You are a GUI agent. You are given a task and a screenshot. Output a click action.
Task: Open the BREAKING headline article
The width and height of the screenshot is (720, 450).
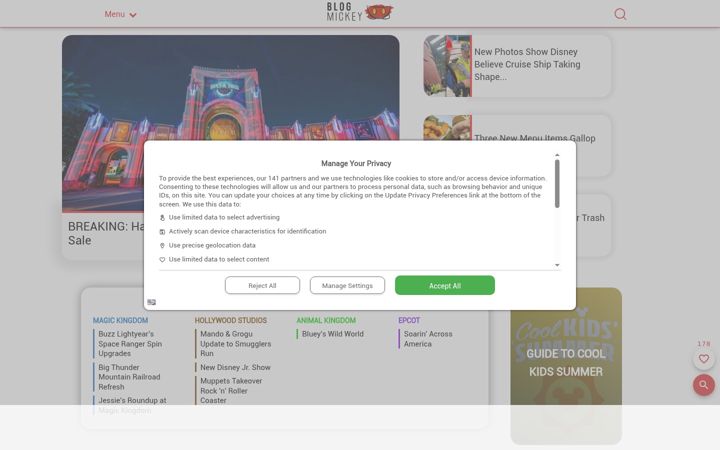pos(105,233)
